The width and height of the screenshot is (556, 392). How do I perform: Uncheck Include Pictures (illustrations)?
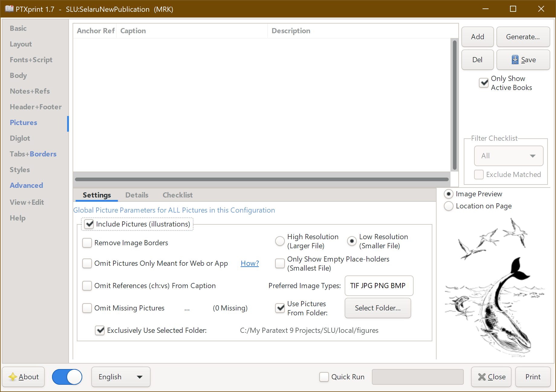click(89, 224)
